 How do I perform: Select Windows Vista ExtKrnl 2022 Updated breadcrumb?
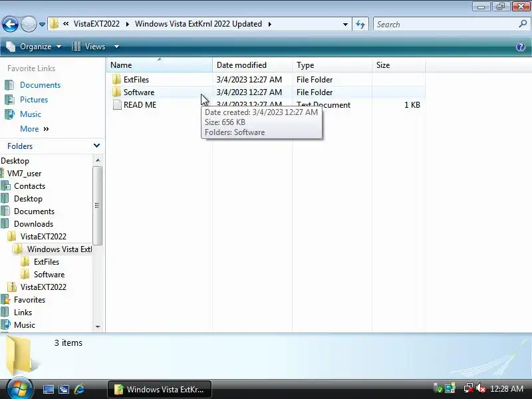point(198,24)
